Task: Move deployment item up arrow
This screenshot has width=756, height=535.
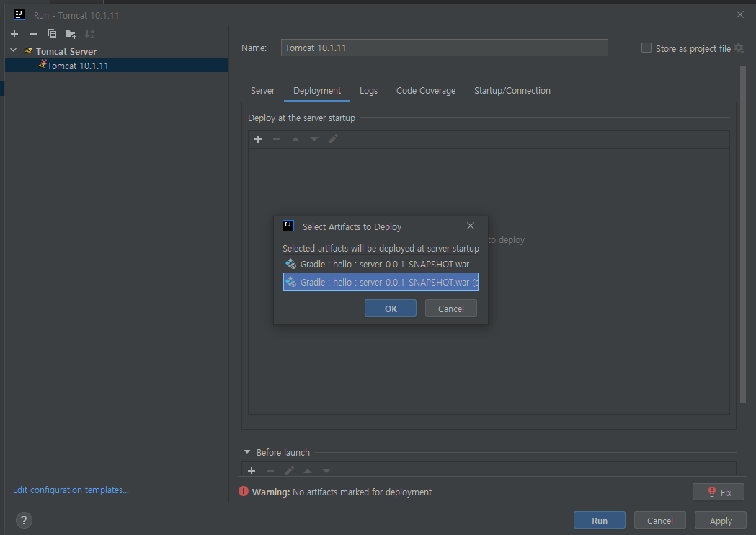Action: (295, 139)
